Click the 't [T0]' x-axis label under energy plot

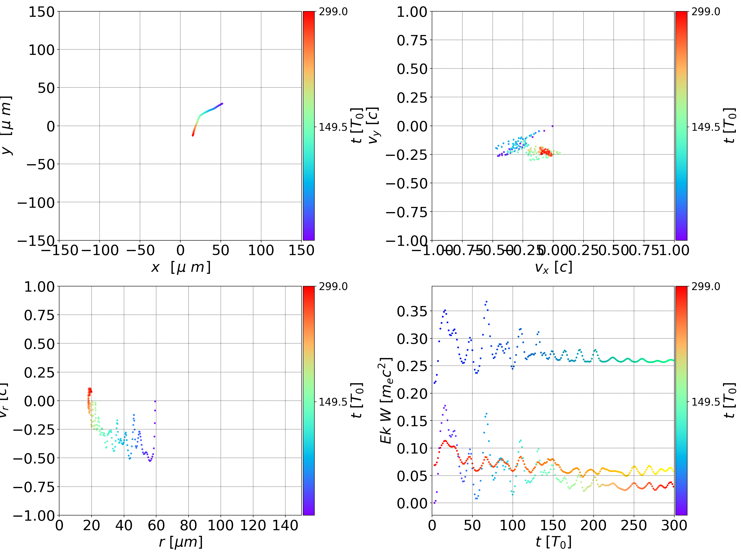553,542
